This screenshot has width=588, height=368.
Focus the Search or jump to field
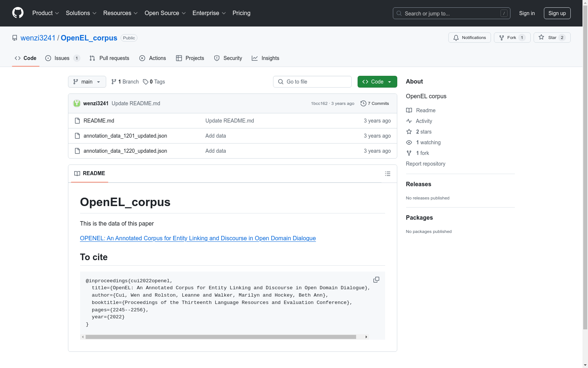coord(452,13)
